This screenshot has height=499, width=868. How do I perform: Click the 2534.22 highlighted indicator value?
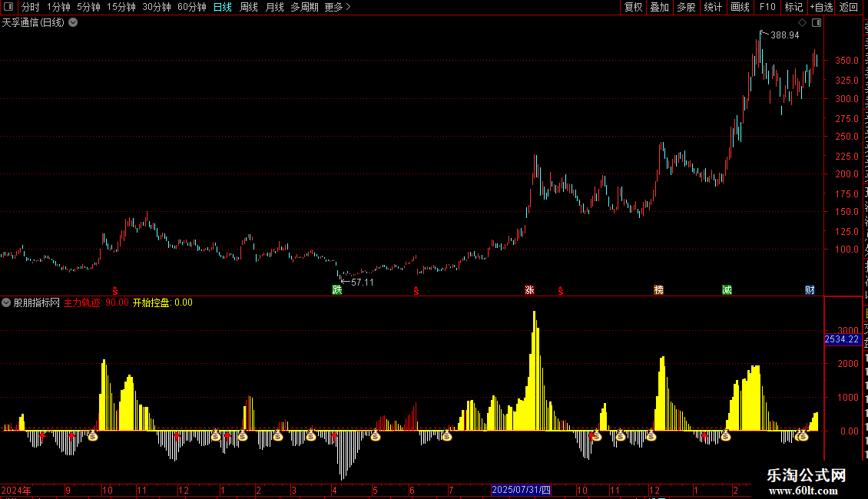click(x=841, y=339)
